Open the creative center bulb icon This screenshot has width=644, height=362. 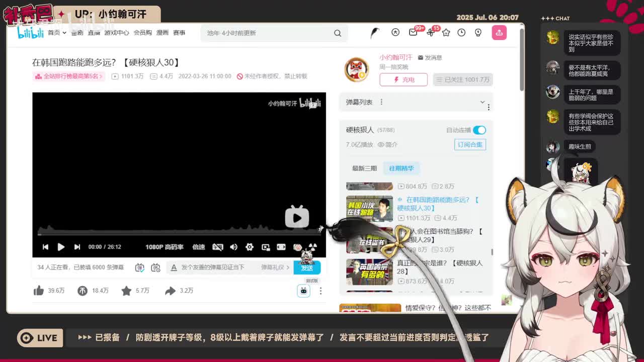tap(478, 32)
